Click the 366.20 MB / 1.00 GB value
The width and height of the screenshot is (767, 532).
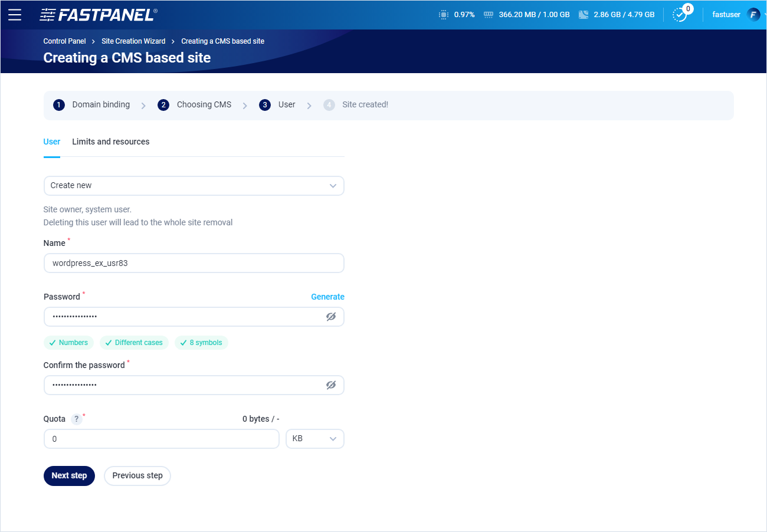point(534,15)
